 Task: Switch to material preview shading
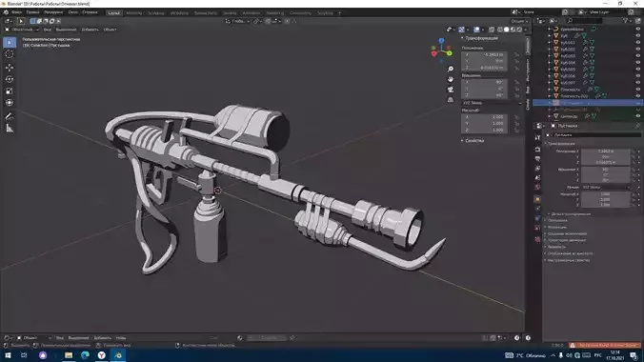pyautogui.click(x=513, y=30)
